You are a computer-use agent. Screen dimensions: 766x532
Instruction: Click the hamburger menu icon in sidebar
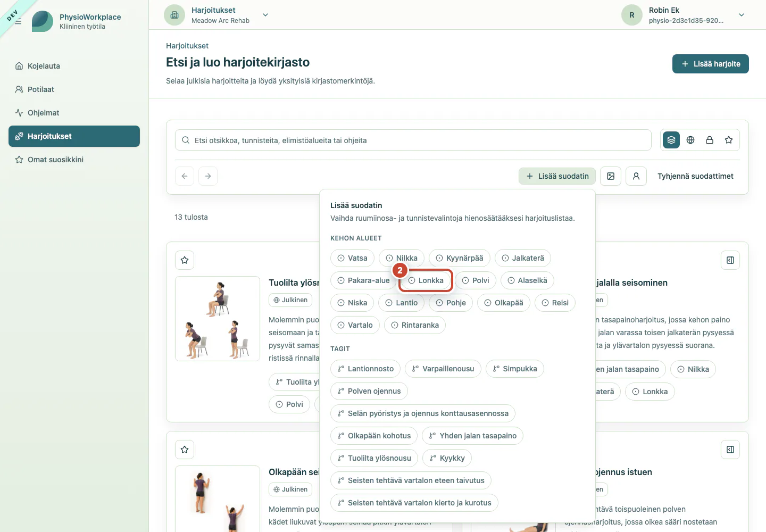(x=18, y=21)
